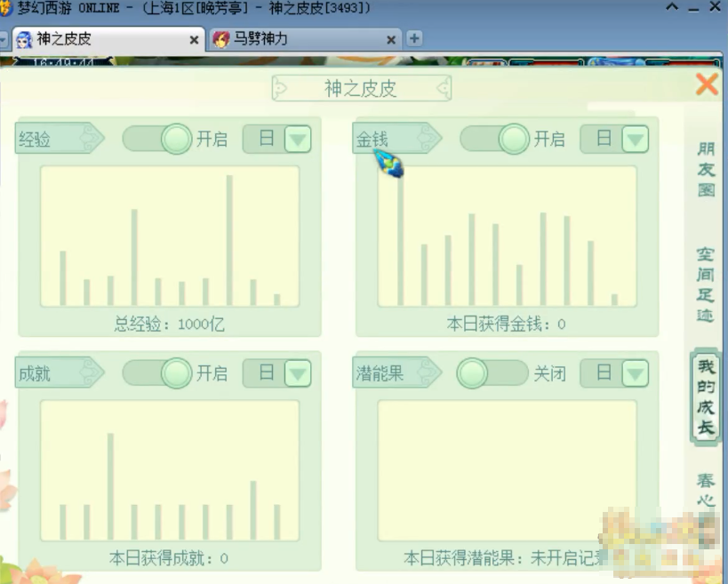The height and width of the screenshot is (584, 728).
Task: Toggle the 经验 record switch
Action: [157, 139]
